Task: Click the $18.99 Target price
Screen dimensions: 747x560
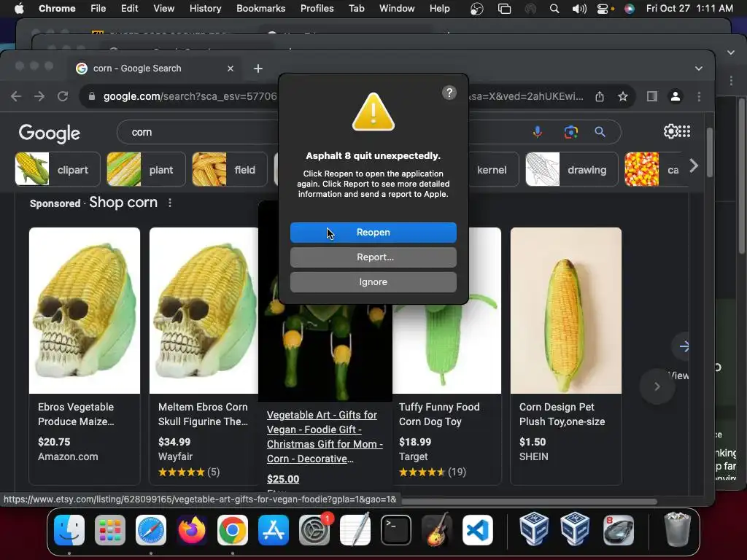Action: point(415,442)
